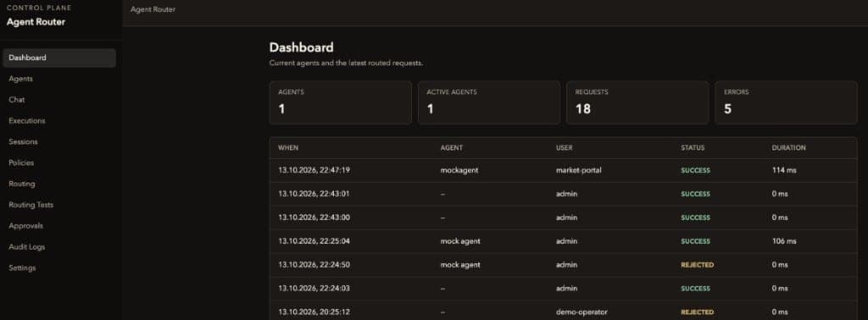Image resolution: width=868 pixels, height=320 pixels.
Task: Click the AGENT column header
Action: point(452,148)
